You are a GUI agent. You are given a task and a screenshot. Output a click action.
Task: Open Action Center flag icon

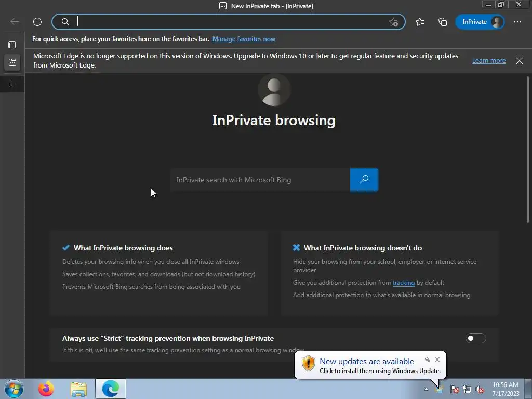(454, 389)
